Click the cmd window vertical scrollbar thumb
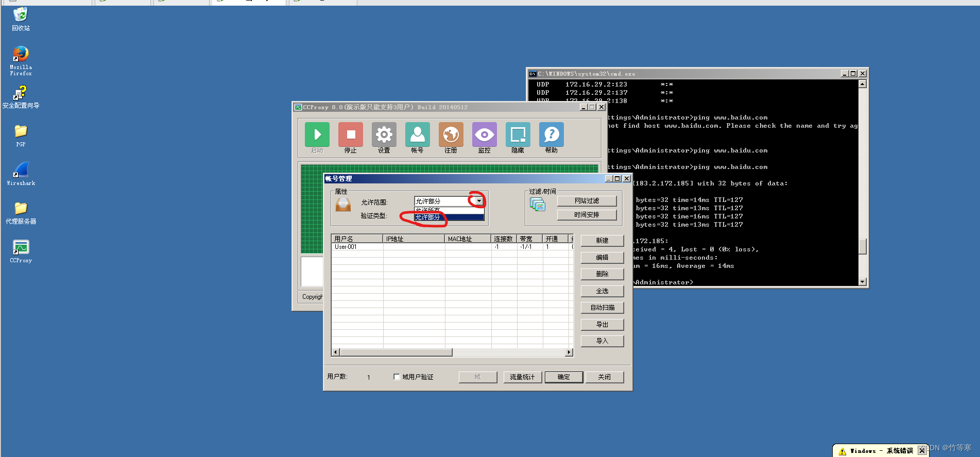The image size is (980, 457). point(863,246)
